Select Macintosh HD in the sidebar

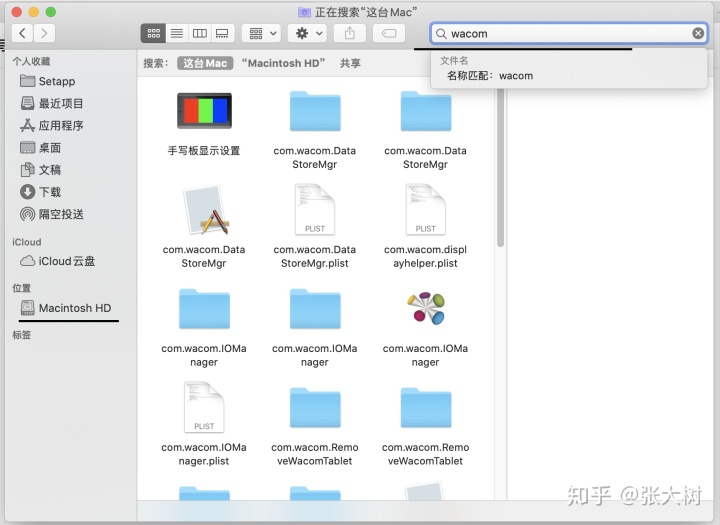pos(66,308)
